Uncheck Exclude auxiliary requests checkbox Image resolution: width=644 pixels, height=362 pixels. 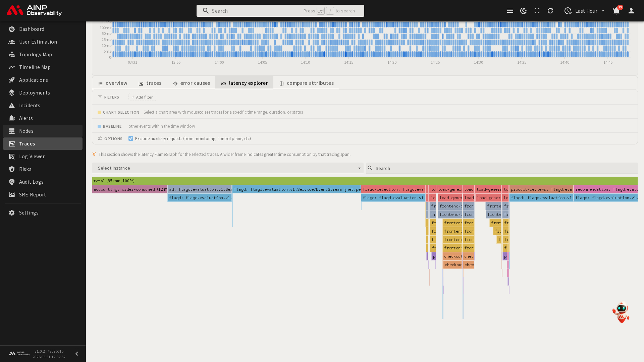[131, 138]
